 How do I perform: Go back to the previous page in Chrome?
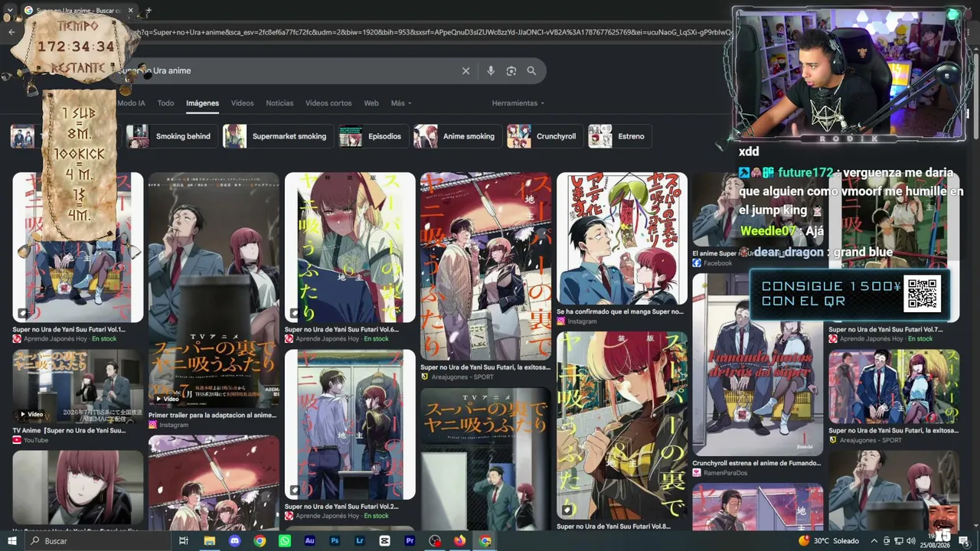pyautogui.click(x=11, y=32)
